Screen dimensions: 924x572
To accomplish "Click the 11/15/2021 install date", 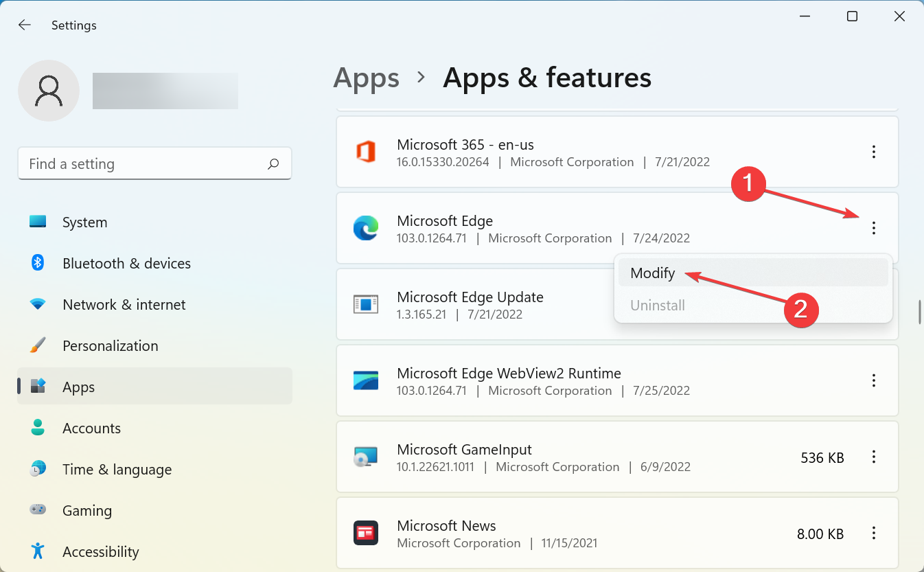I will 569,544.
